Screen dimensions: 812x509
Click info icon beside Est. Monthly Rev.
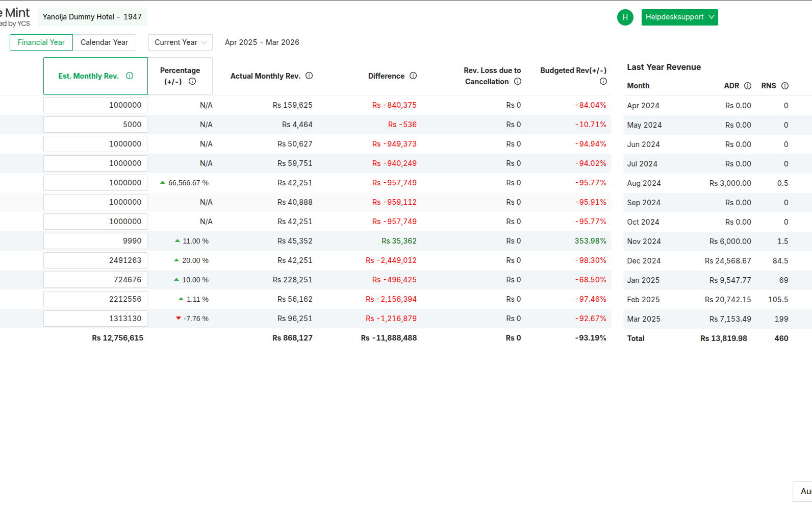(x=130, y=76)
